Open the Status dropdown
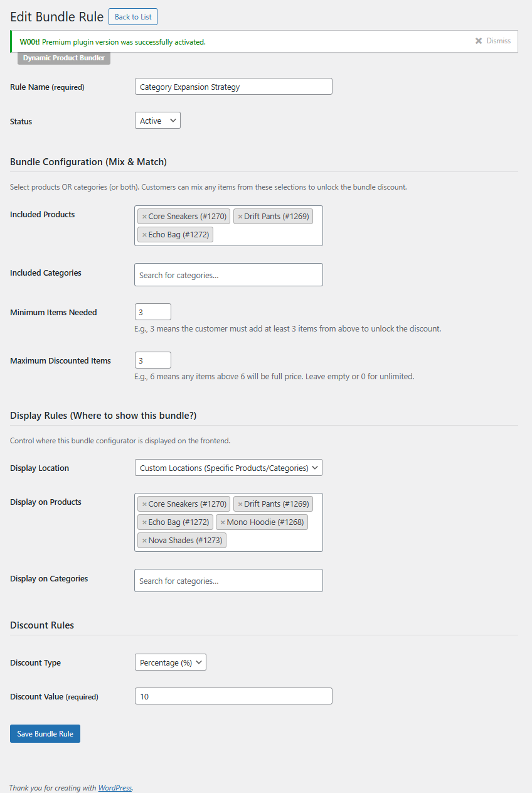The height and width of the screenshot is (793, 532). pyautogui.click(x=157, y=121)
